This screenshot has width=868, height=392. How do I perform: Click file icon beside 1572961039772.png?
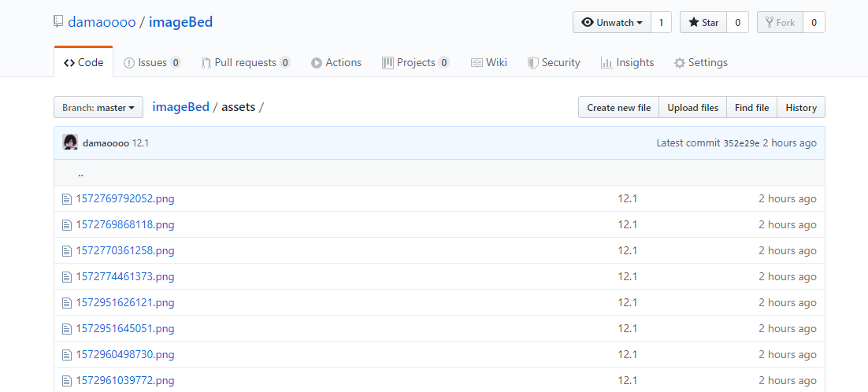click(x=67, y=381)
